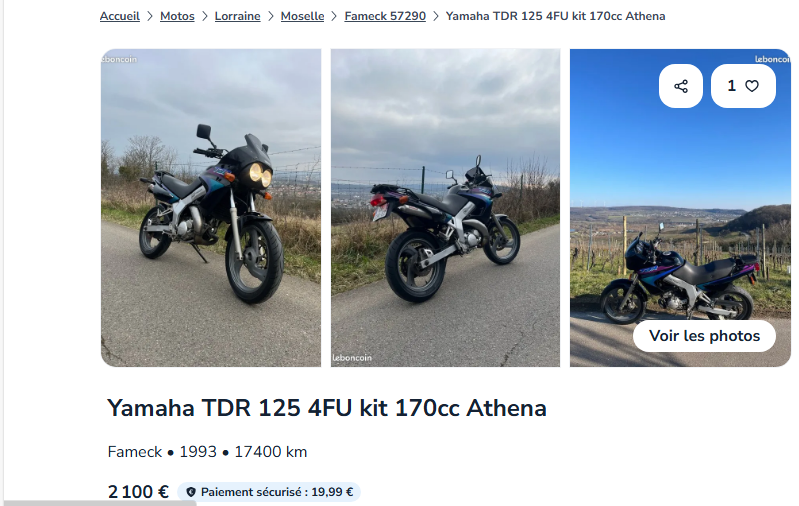Click the chevron after Moselle breadcrumb
This screenshot has height=506, width=799.
point(334,16)
